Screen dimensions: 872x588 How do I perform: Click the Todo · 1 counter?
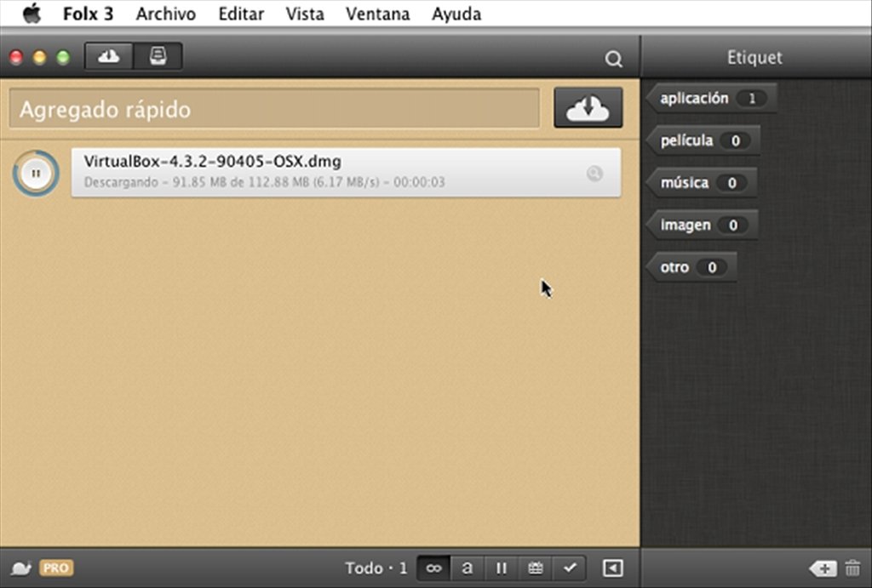click(x=376, y=568)
